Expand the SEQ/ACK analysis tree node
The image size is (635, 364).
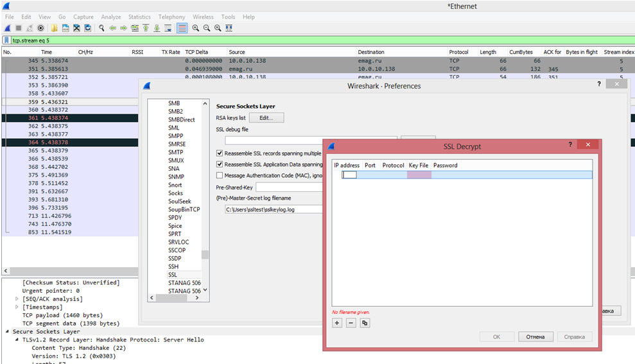click(17, 299)
